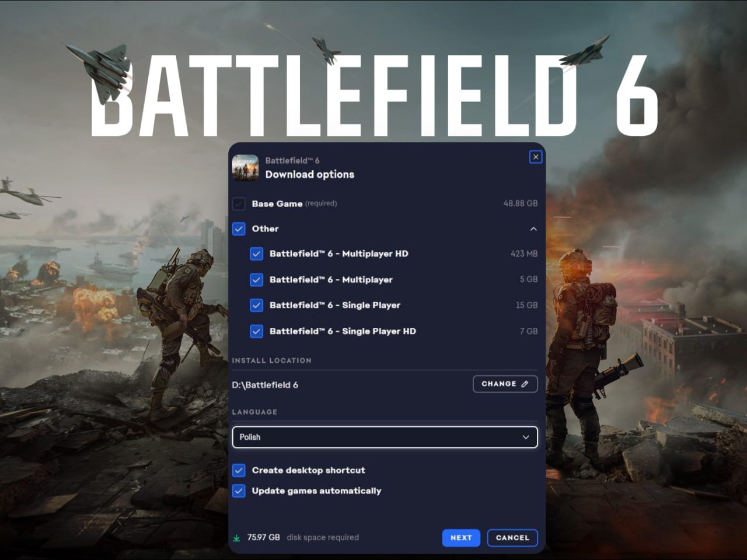Click the 75.97 GB disk space text
Screen dimensions: 747x560
tap(263, 537)
